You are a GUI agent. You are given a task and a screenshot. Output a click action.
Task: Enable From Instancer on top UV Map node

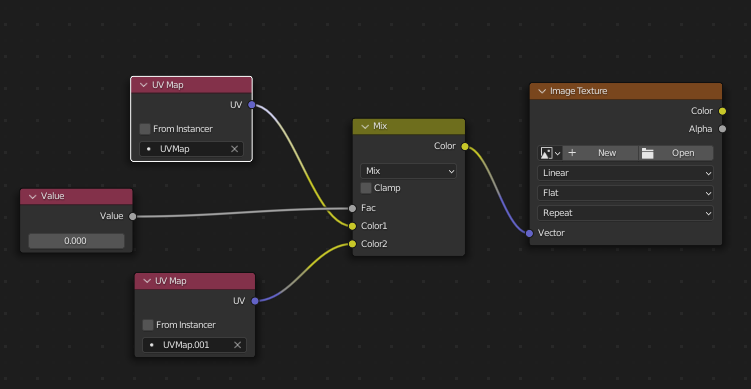[145, 129]
